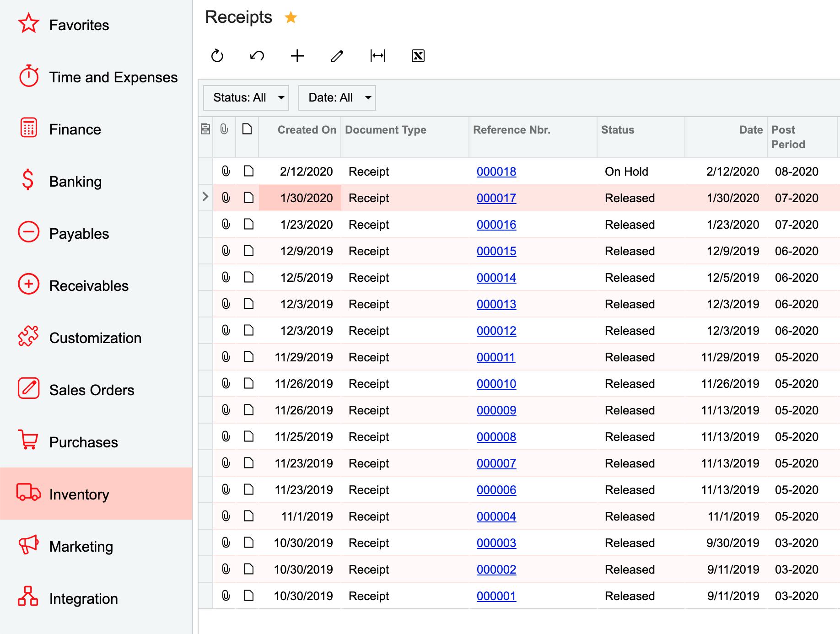Open attachments paperclip for receipt 000018
The height and width of the screenshot is (634, 840).
226,171
